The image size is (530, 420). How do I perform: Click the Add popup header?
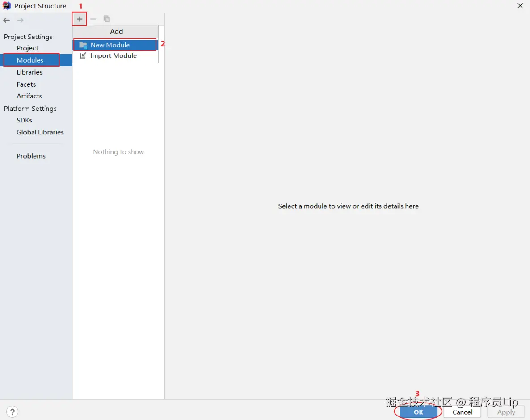coord(115,31)
